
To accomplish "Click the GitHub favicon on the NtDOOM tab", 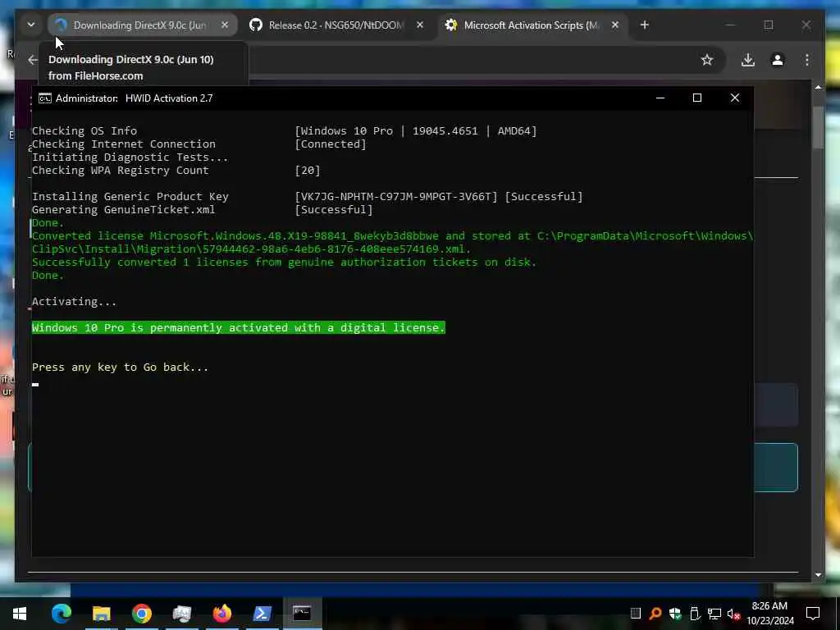I will [256, 25].
